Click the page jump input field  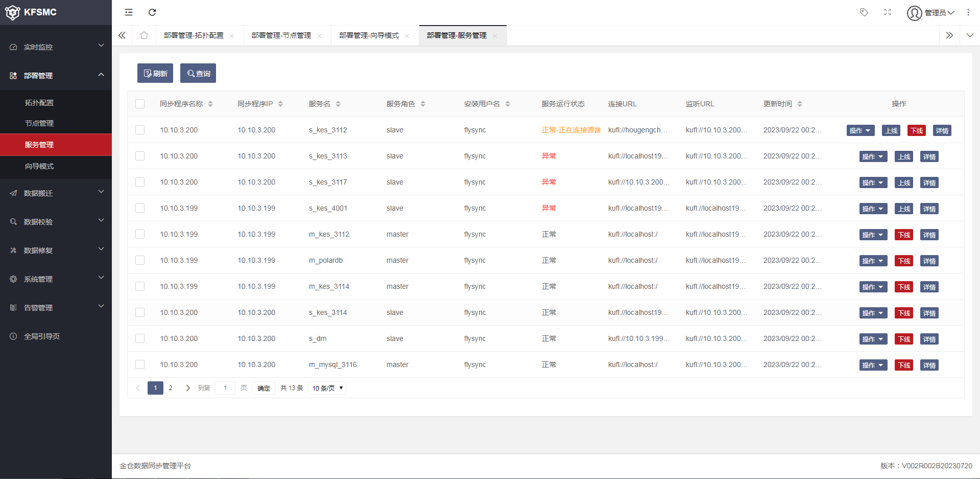coord(225,388)
